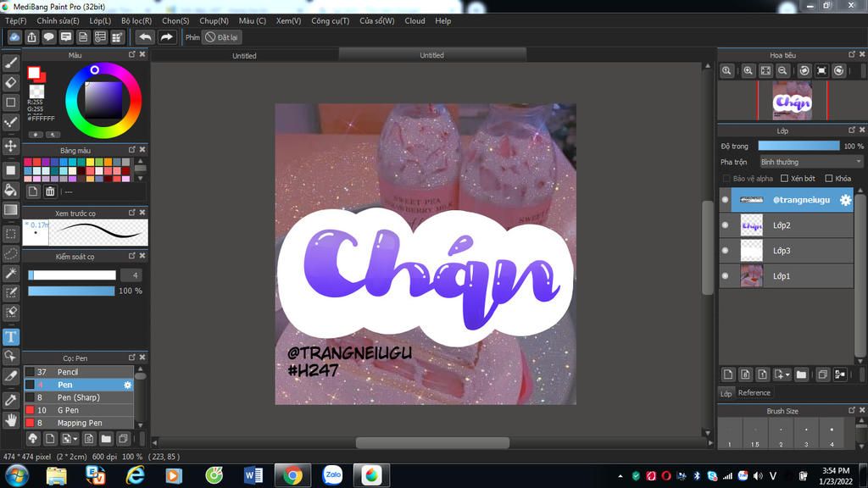Viewport: 868px width, 488px height.
Task: Select the Pen (Sharp) brush
Action: [x=79, y=397]
